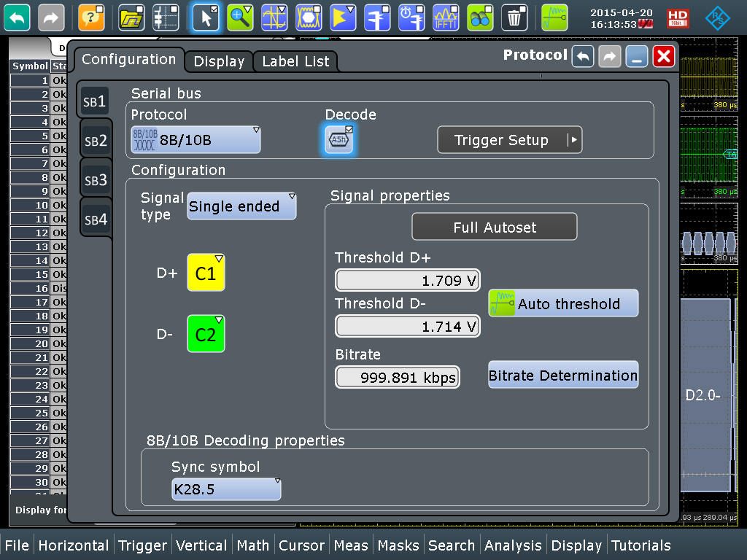Click the undo arrow in the main toolbar

tap(17, 17)
